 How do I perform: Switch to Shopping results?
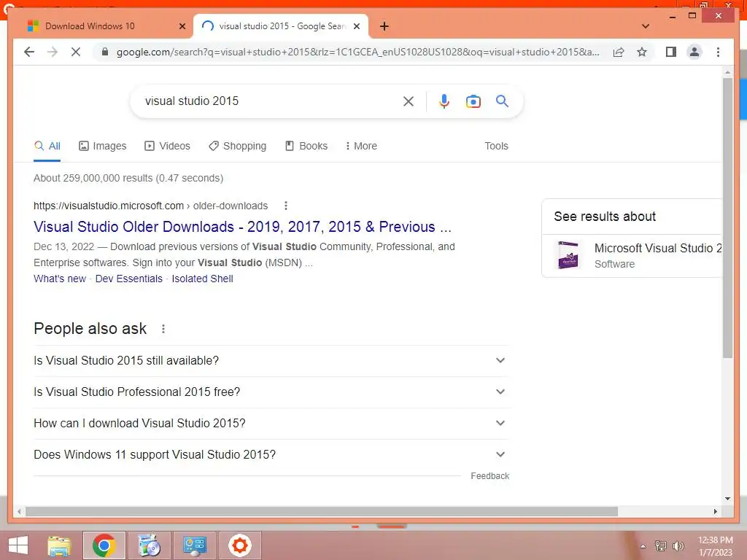click(237, 146)
